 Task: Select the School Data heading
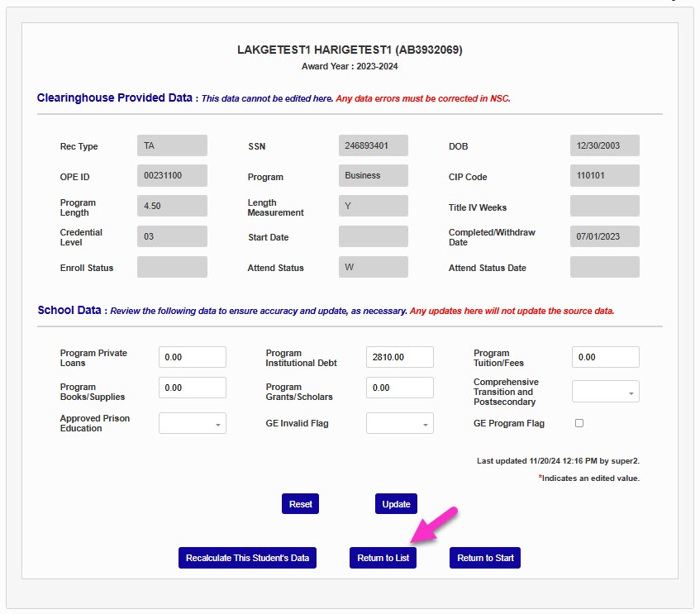click(69, 310)
